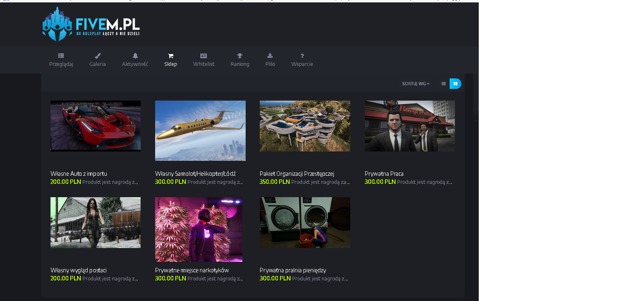Open the Własny wygląd postaci link

[78, 270]
